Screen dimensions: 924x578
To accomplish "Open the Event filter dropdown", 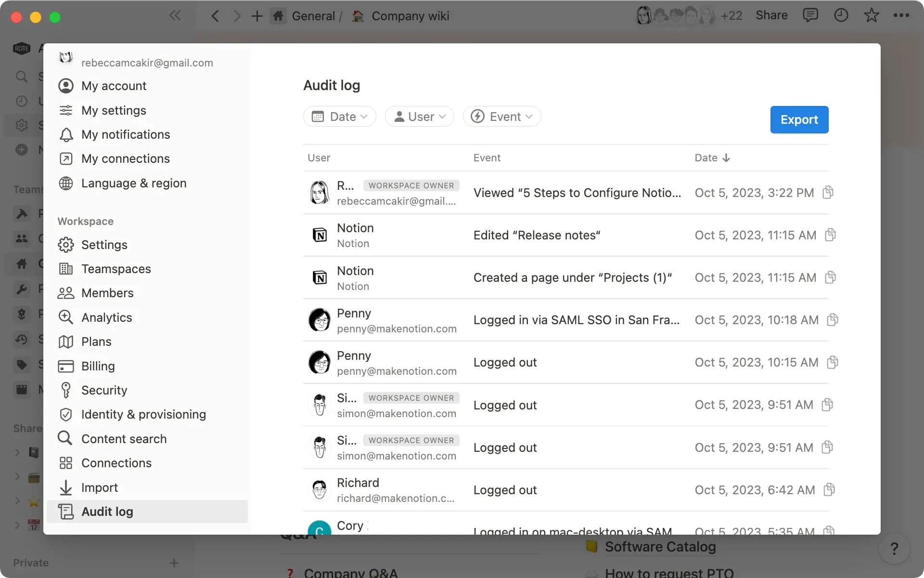I will coord(502,116).
